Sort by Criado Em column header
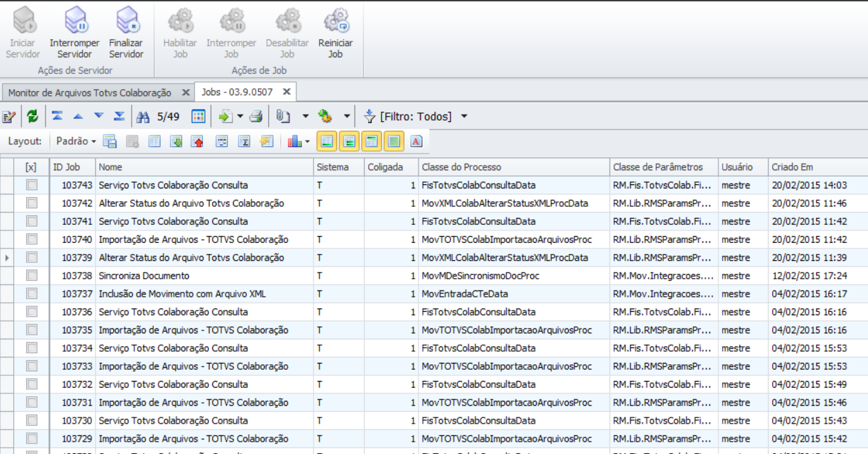Viewport: 868px width, 454px height. pos(818,167)
